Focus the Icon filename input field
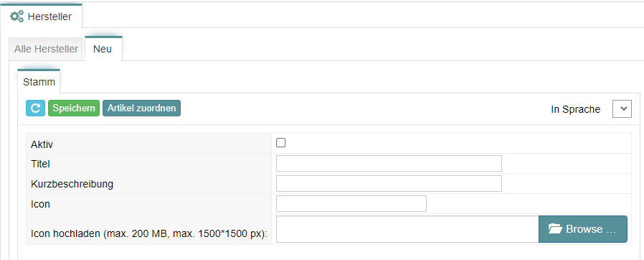 351,204
